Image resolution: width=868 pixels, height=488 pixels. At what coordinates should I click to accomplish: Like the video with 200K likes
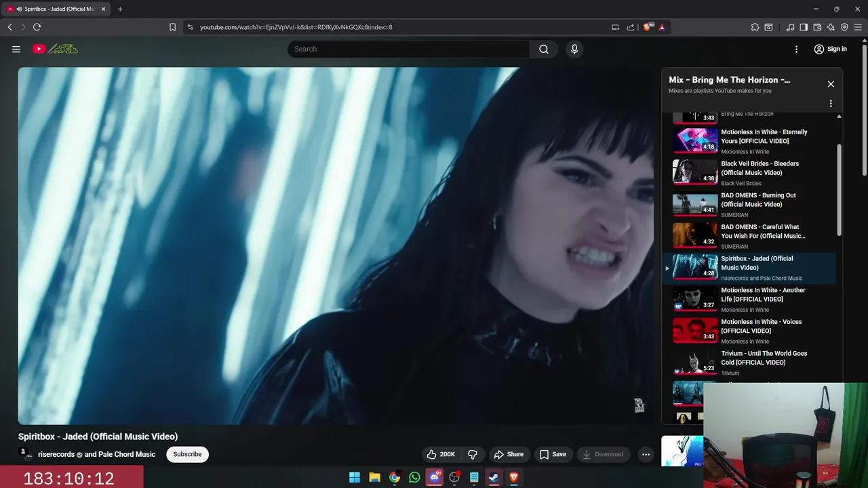point(440,454)
